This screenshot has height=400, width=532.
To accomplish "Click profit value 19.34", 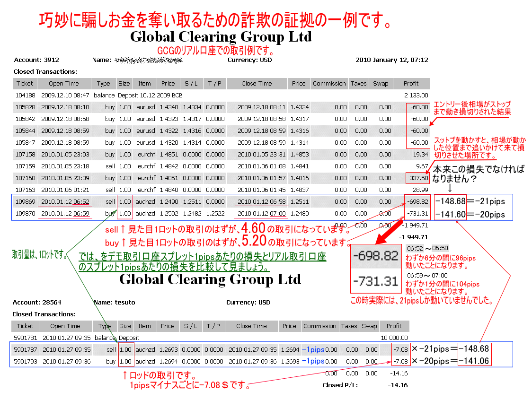I will [421, 155].
